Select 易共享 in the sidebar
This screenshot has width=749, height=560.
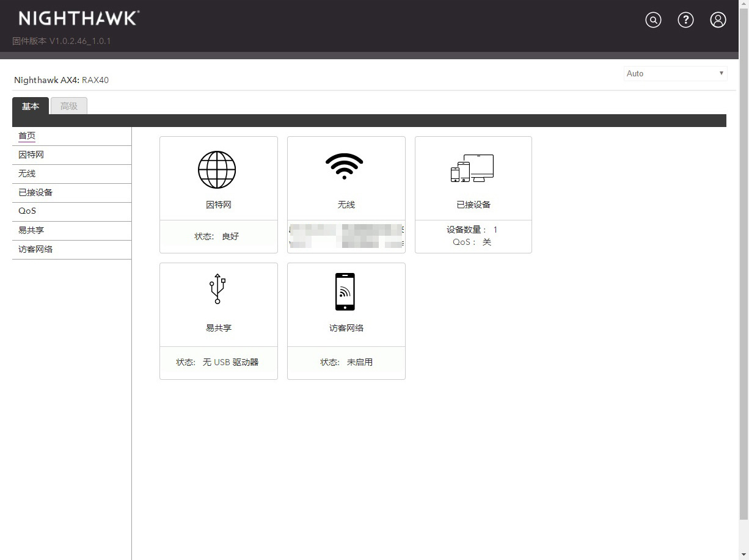pos(71,231)
